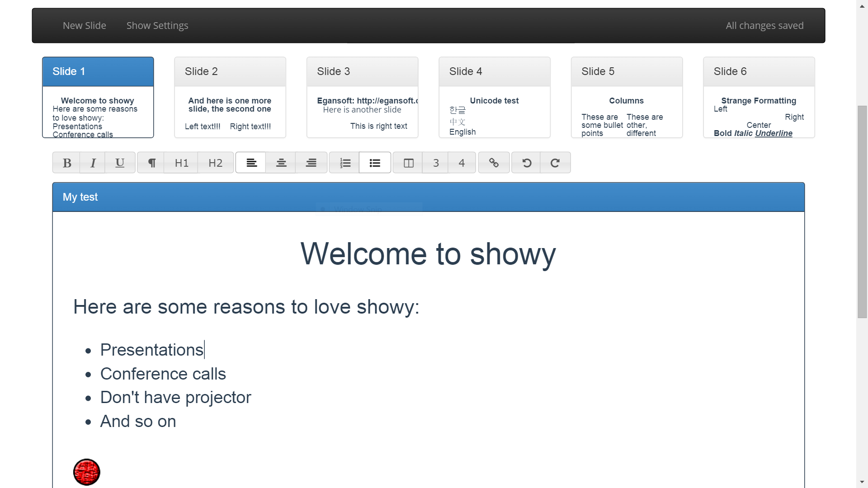Insert numbered ordered list
The height and width of the screenshot is (488, 868).
345,163
